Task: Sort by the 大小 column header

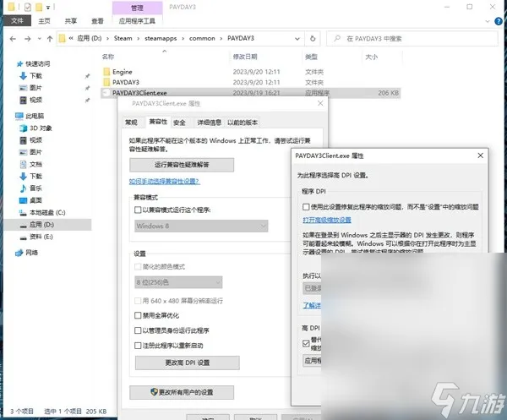Action: pos(372,57)
